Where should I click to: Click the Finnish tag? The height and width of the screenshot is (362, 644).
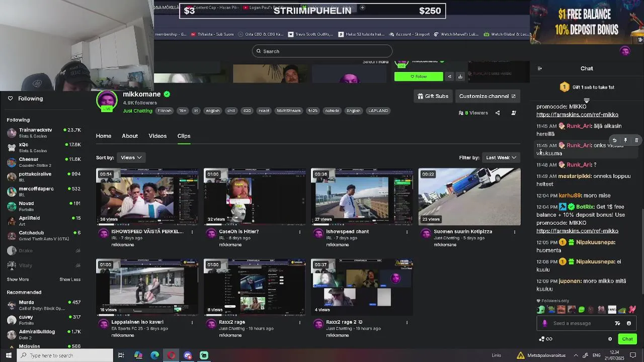[165, 111]
